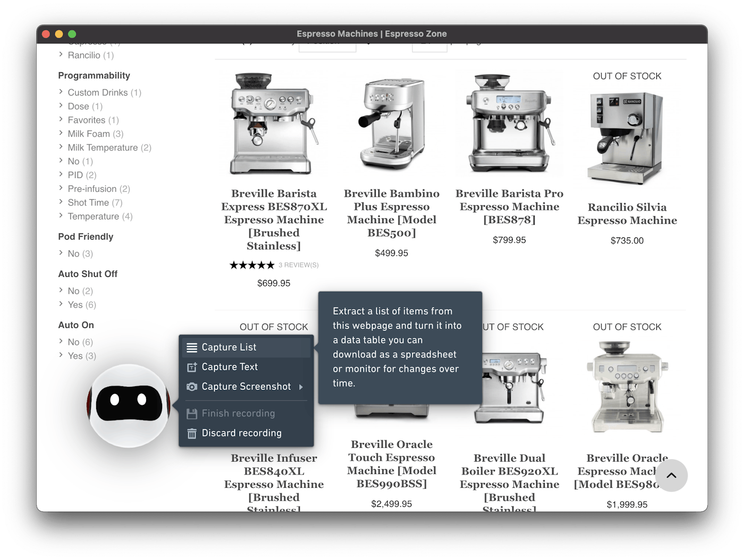View the 3 Review(s) link
The width and height of the screenshot is (744, 560).
tap(299, 265)
